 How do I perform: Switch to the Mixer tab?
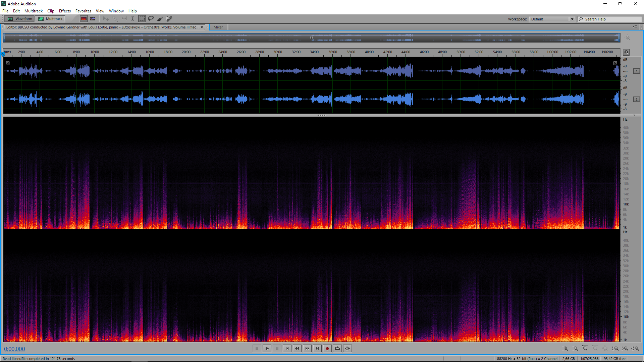[218, 27]
